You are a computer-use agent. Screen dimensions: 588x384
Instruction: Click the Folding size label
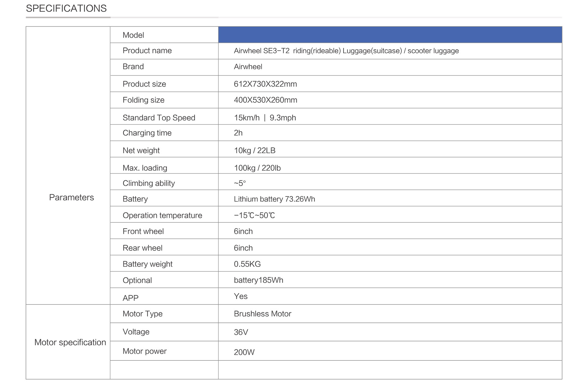pos(143,100)
